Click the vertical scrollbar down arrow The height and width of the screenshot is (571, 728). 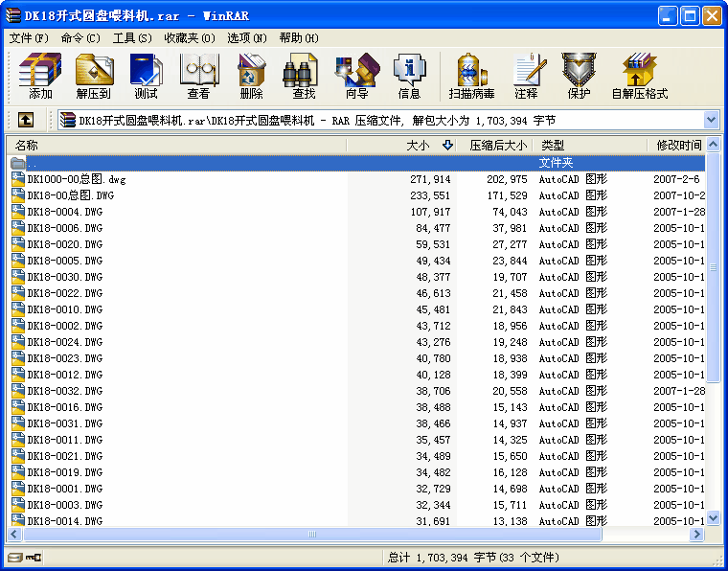pyautogui.click(x=712, y=518)
